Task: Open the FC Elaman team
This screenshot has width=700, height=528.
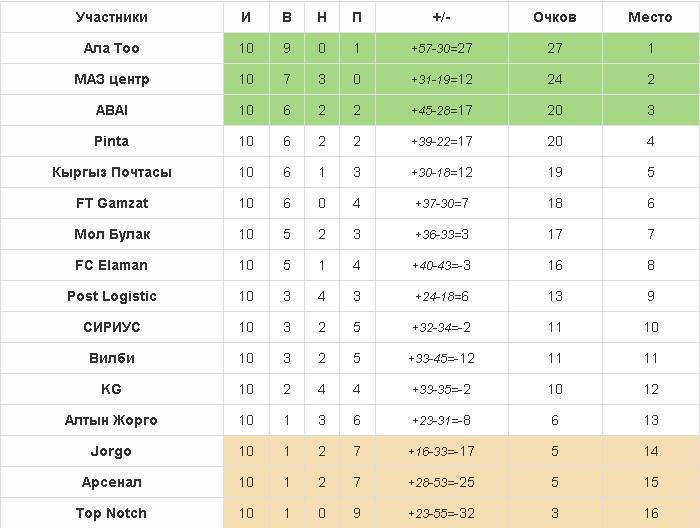Action: [x=111, y=265]
